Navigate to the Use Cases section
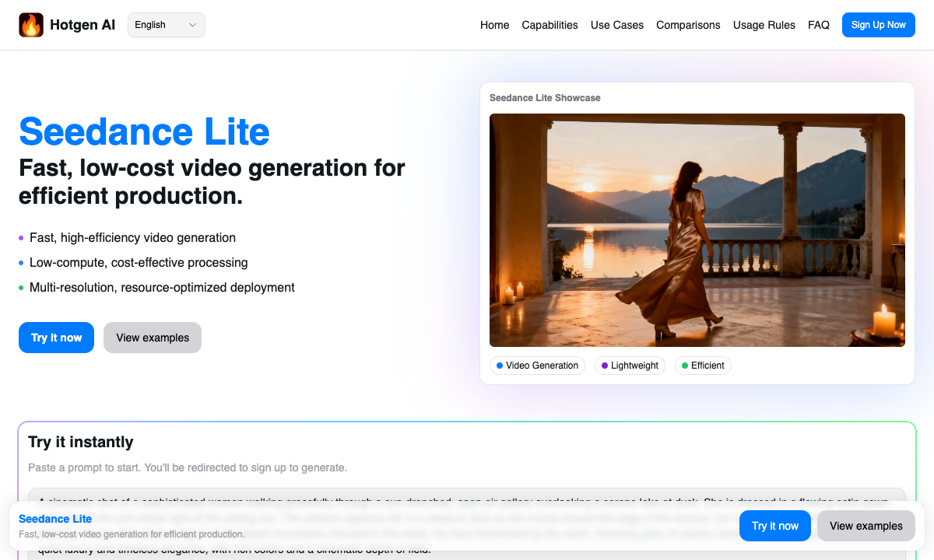The width and height of the screenshot is (934, 560). [x=616, y=25]
